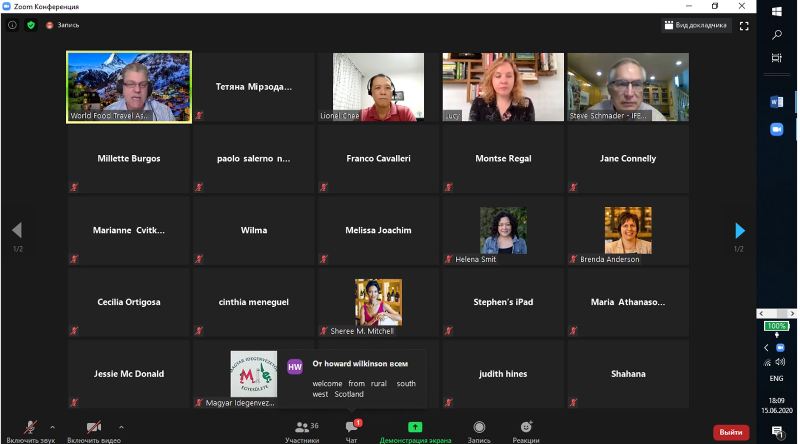Open Word from the Windows taskbar

[776, 102]
